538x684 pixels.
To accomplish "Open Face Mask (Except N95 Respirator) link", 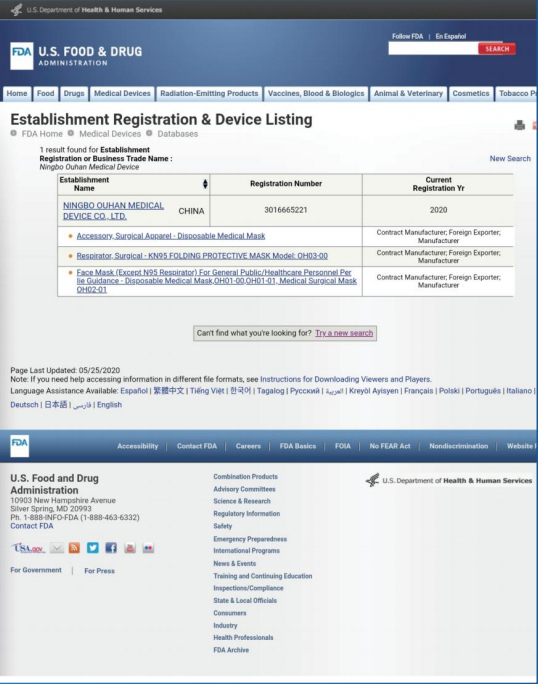I will (x=216, y=281).
